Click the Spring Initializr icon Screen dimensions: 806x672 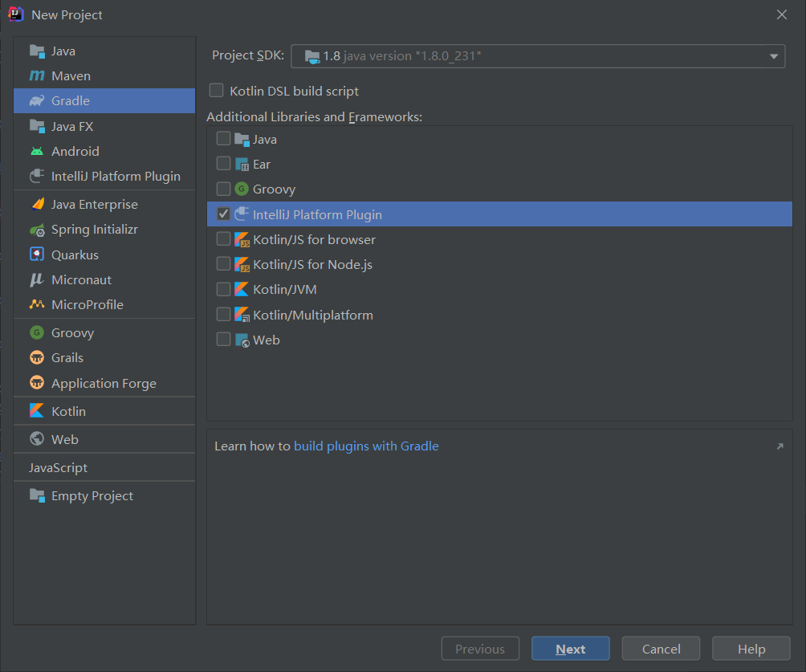coord(37,230)
